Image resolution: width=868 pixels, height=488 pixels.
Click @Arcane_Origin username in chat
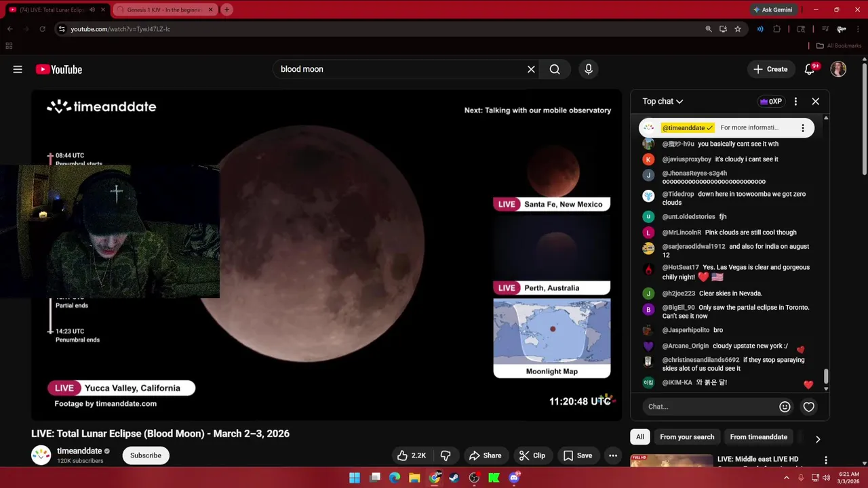pyautogui.click(x=685, y=346)
